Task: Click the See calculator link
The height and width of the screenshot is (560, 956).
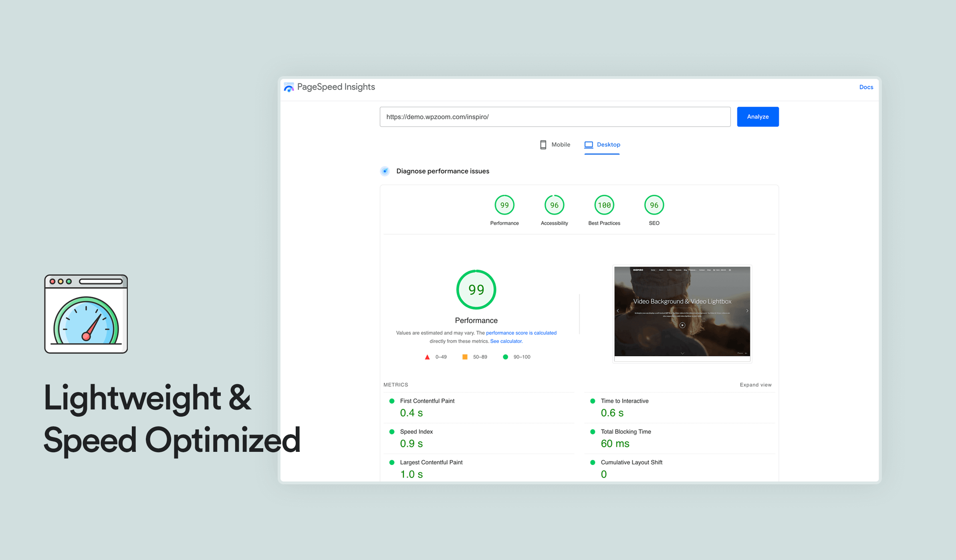Action: pos(506,341)
